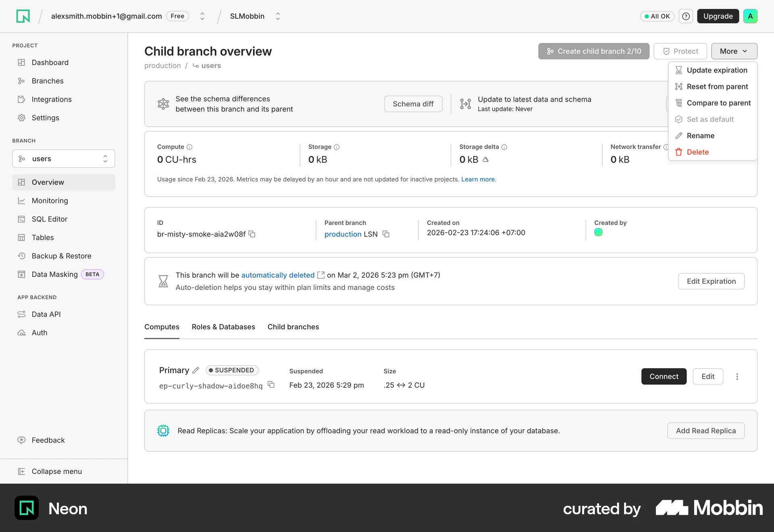Click the Protect button
This screenshot has height=532, width=774.
[x=680, y=51]
